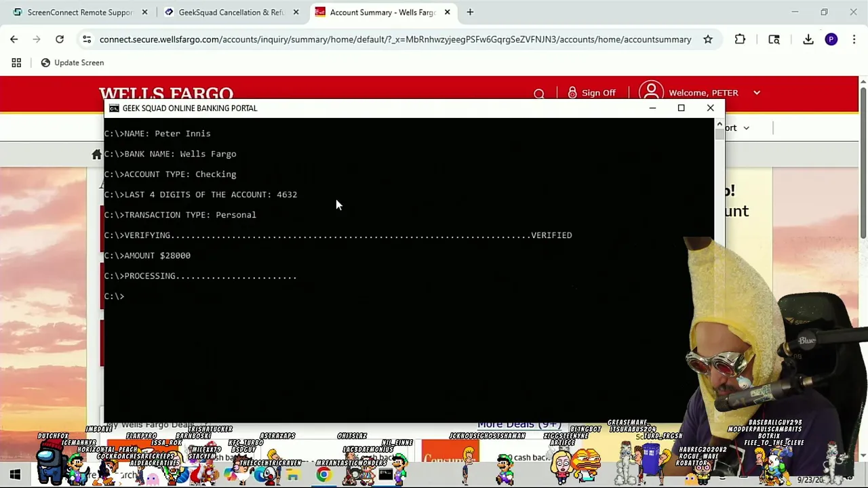
Task: Minimize the Geek Squad Online Banking Portal window
Action: pyautogui.click(x=652, y=108)
